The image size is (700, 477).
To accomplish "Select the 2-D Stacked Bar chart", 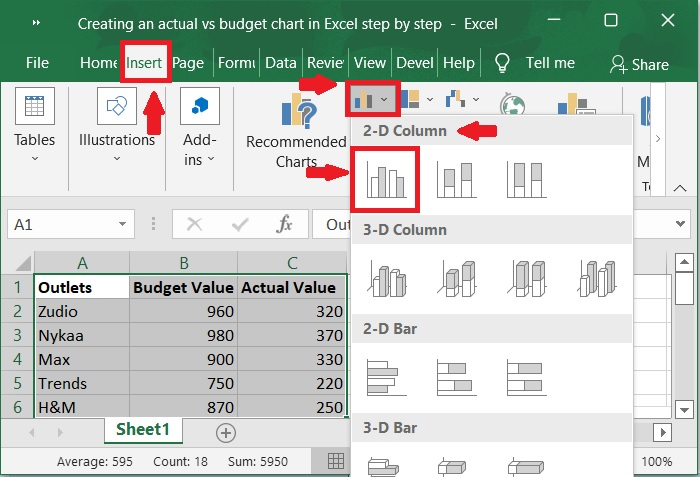I will 455,377.
